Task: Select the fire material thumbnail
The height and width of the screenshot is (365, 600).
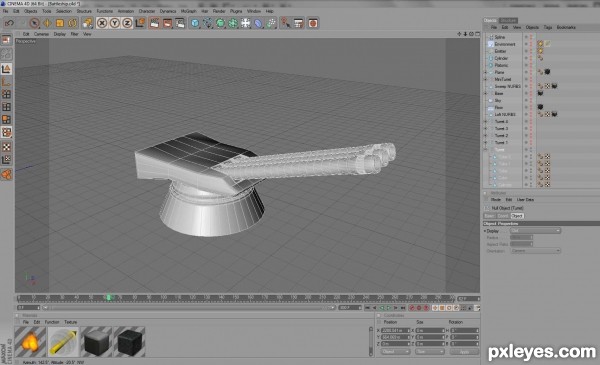Action: [30, 342]
